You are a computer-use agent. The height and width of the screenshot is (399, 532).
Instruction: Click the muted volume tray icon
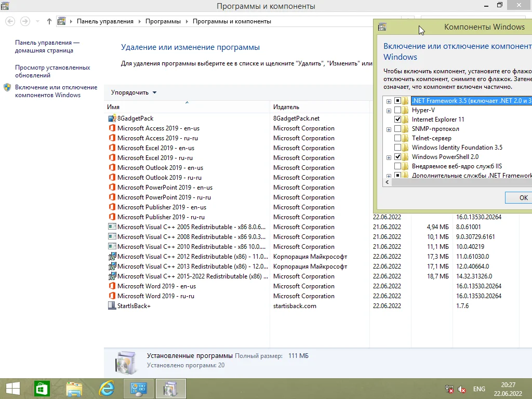coord(462,389)
